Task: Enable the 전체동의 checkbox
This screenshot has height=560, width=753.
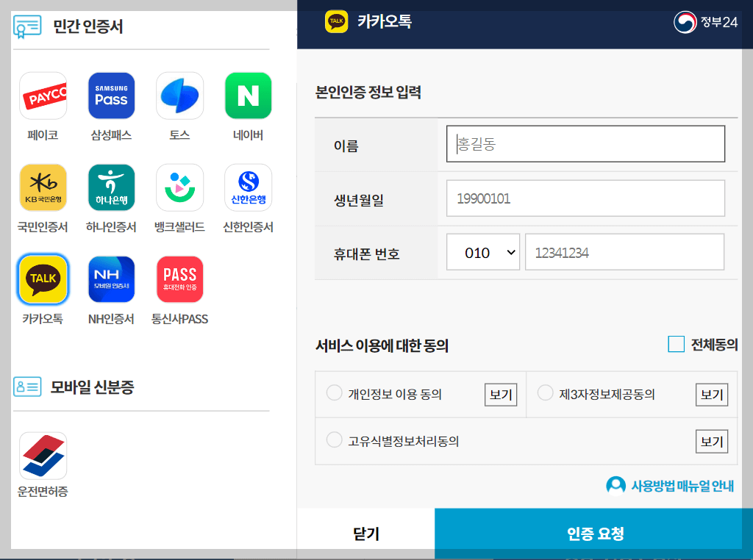Action: tap(676, 343)
